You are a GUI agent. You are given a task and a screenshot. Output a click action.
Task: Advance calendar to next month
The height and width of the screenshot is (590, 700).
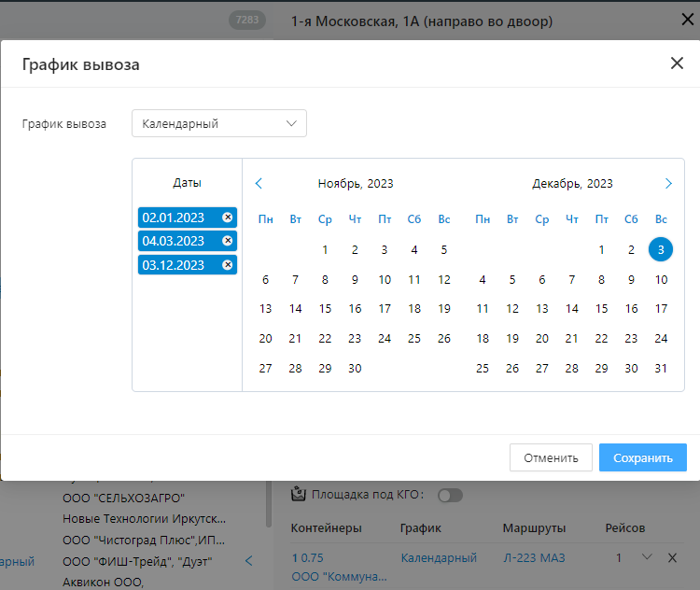pos(668,184)
